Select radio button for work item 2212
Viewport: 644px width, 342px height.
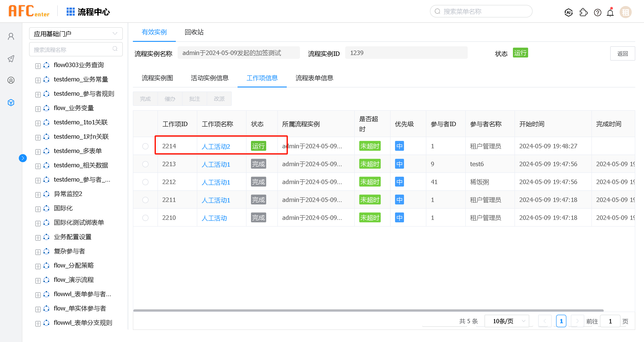point(145,182)
